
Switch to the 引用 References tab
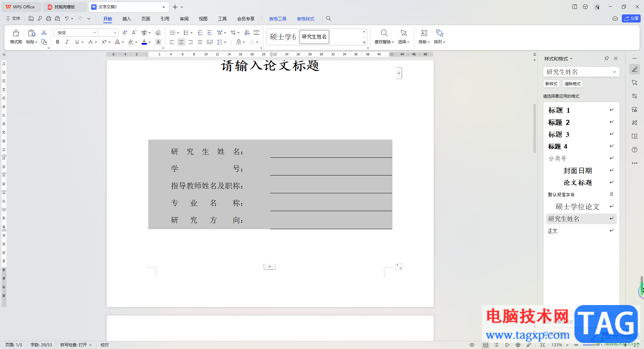pyautogui.click(x=165, y=19)
